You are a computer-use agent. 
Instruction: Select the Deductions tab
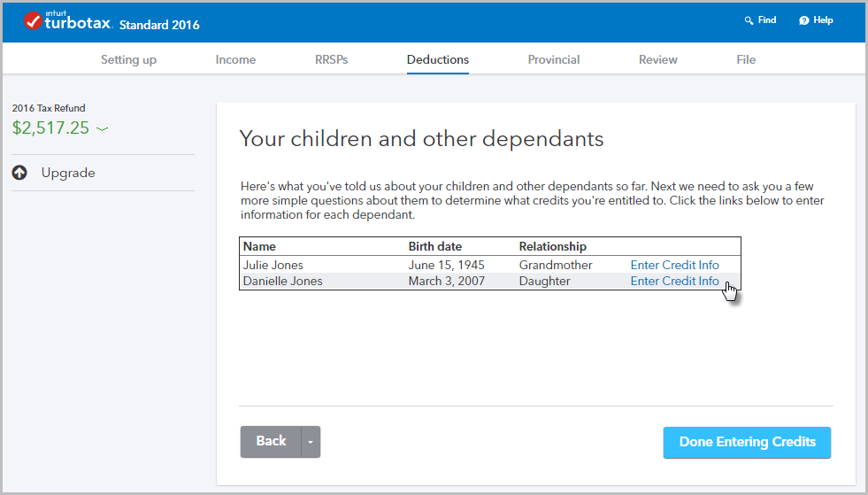click(438, 59)
